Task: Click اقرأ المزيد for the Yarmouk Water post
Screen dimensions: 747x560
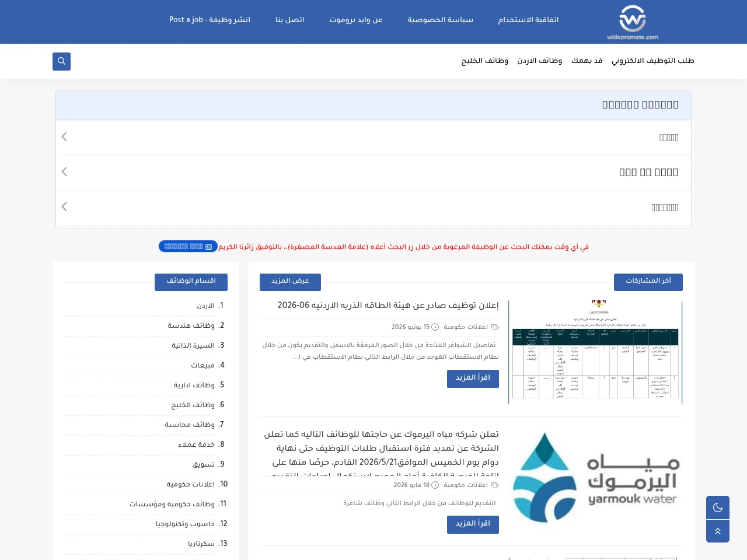Action: click(473, 524)
